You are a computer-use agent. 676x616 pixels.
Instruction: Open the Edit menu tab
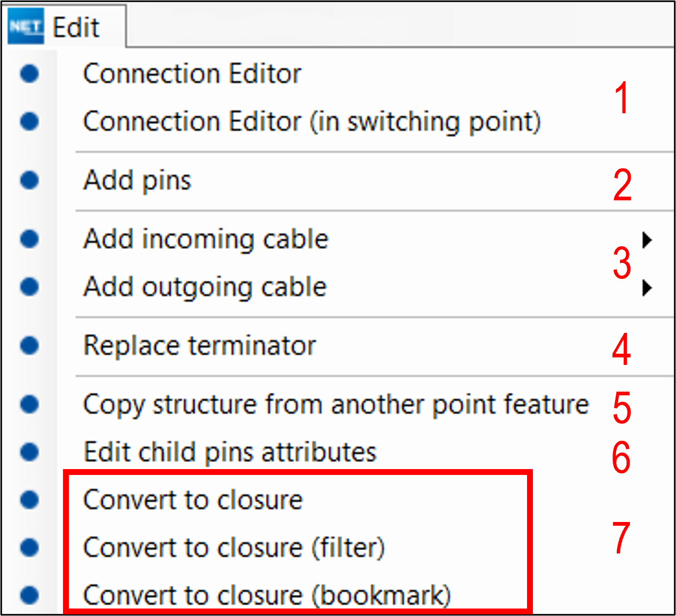76,27
